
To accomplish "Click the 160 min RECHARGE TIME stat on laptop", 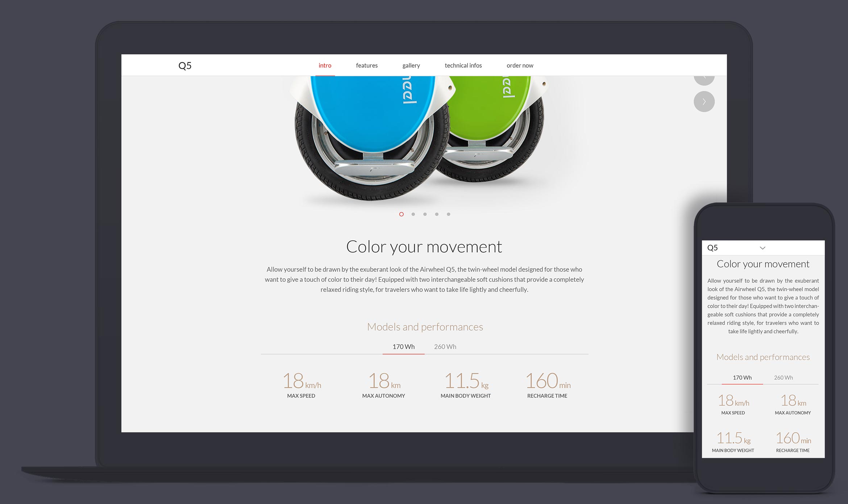I will (548, 385).
